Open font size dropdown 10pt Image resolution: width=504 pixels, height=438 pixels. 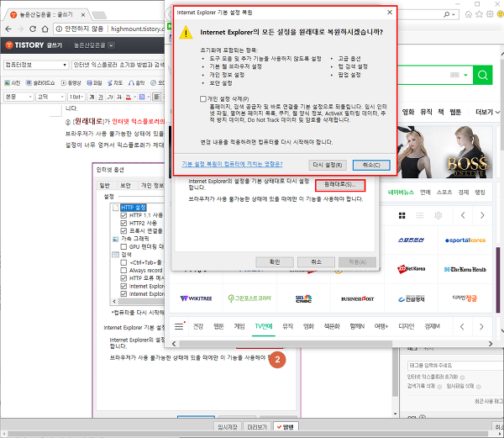click(76, 97)
